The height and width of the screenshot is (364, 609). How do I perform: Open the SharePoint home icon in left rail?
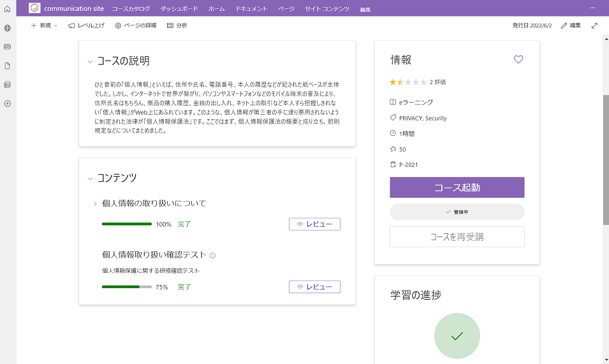click(8, 9)
